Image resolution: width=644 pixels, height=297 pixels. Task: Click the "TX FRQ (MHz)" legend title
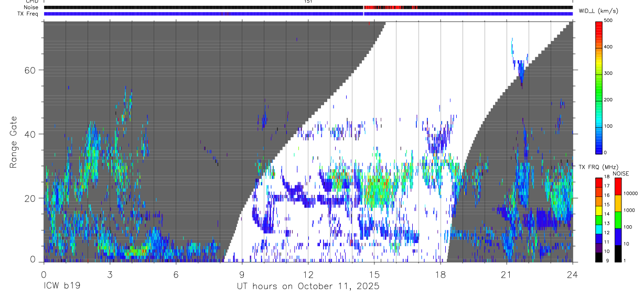[x=598, y=167]
